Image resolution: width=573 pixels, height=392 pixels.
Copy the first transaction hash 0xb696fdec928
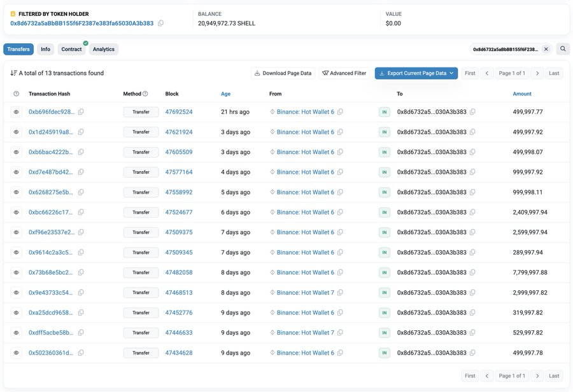80,111
